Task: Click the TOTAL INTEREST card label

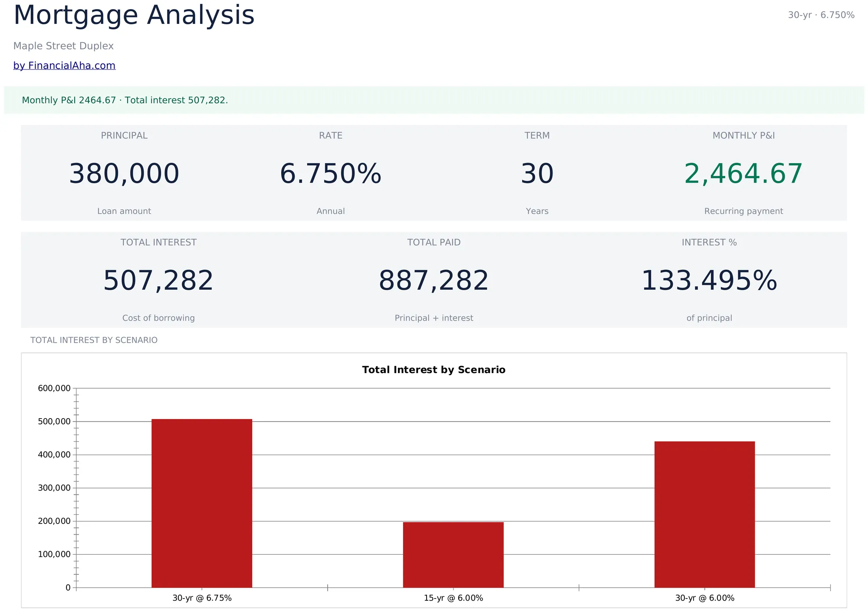Action: (158, 242)
